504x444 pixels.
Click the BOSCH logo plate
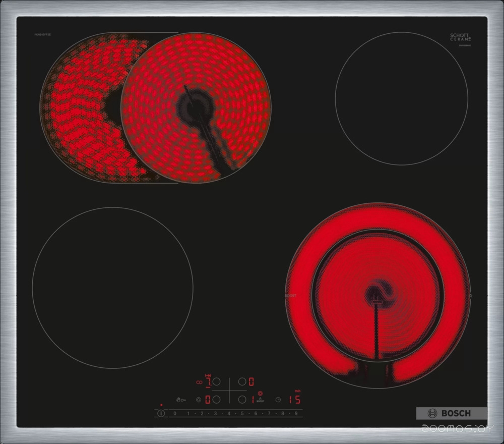point(452,413)
